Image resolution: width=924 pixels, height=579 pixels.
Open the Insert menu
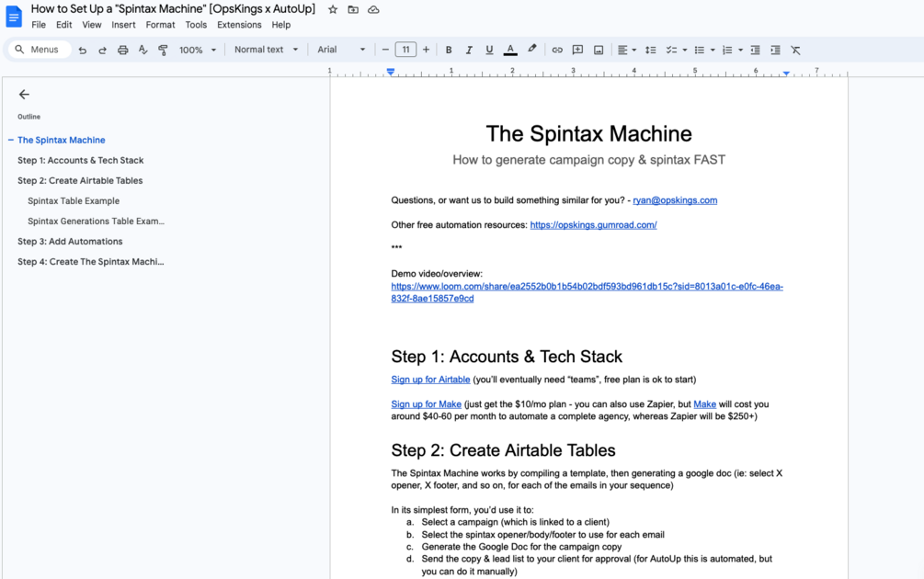point(123,25)
